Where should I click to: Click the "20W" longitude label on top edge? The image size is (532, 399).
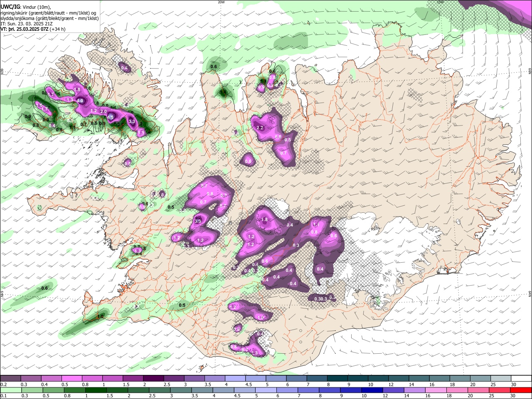pyautogui.click(x=221, y=2)
